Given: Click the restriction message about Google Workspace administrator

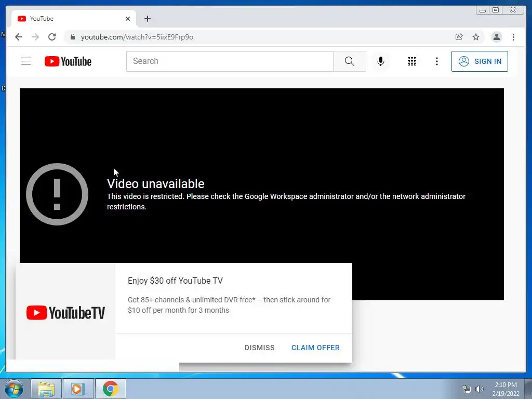Looking at the screenshot, I should pyautogui.click(x=286, y=202).
